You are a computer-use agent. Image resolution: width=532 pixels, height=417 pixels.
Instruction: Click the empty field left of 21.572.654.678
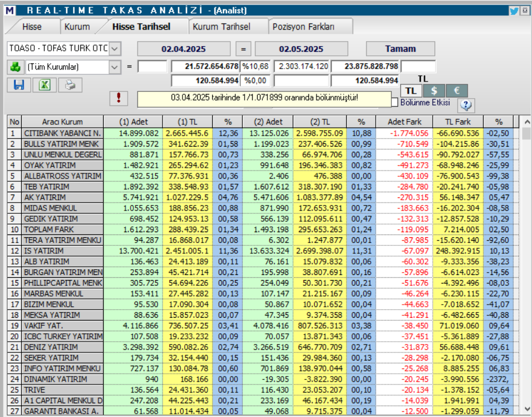(152, 67)
